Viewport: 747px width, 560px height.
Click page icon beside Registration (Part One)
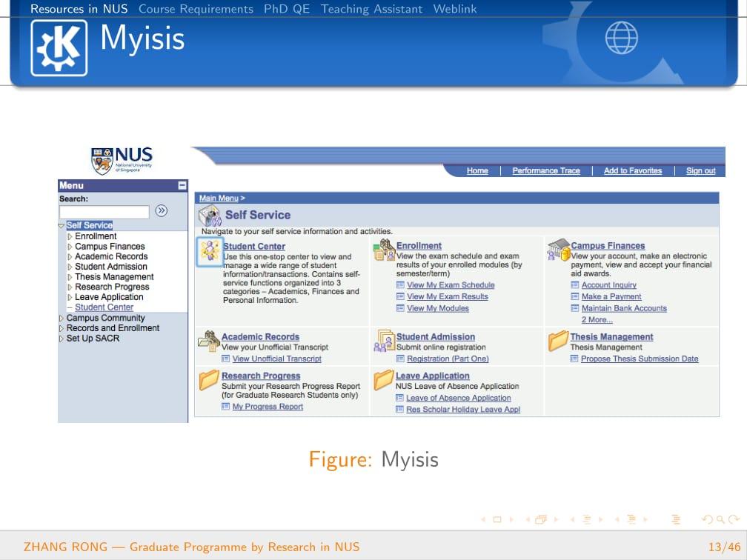pyautogui.click(x=400, y=359)
